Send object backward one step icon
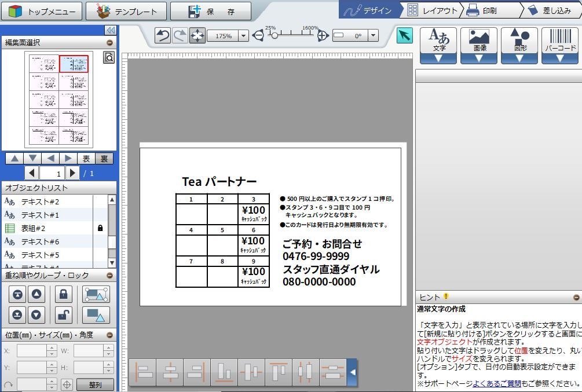Viewport: 582px width, 392px height. point(36,315)
